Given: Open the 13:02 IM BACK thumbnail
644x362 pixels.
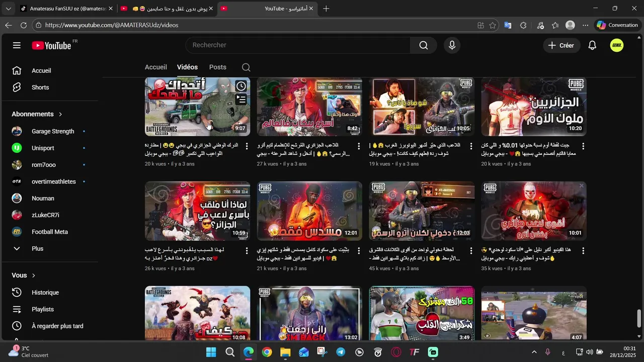Looking at the screenshot, I should 309,314.
